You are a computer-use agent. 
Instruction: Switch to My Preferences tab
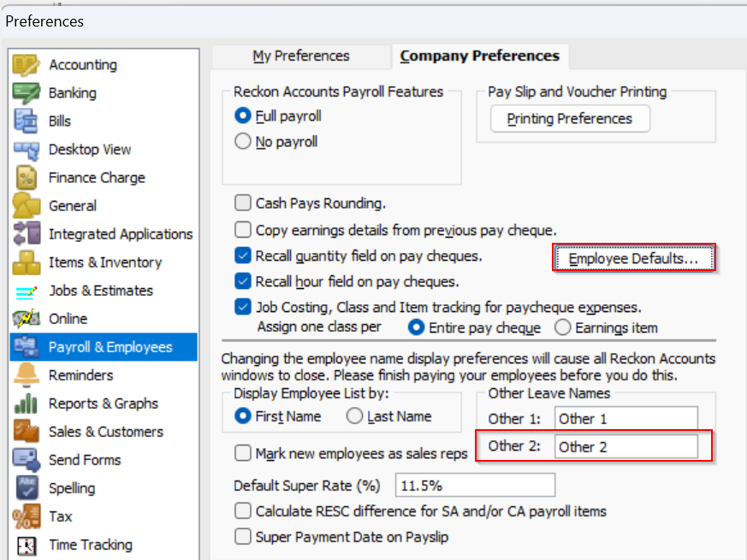(x=300, y=56)
